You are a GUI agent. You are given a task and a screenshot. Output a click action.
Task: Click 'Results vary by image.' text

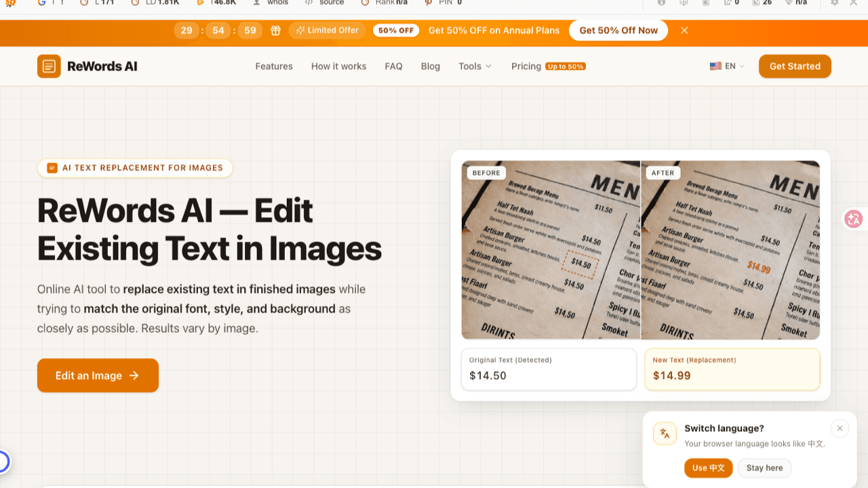[200, 328]
